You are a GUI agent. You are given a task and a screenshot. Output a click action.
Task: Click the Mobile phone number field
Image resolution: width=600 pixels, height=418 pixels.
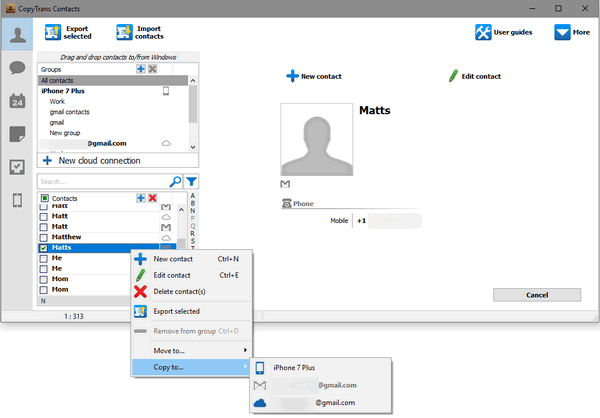[388, 221]
